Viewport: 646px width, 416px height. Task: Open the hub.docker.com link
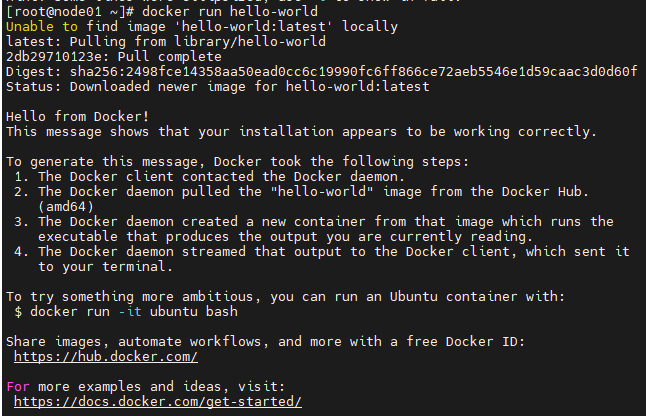[x=105, y=356]
